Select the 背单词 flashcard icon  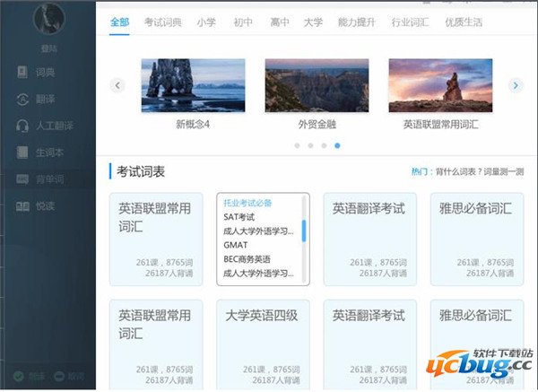click(22, 179)
